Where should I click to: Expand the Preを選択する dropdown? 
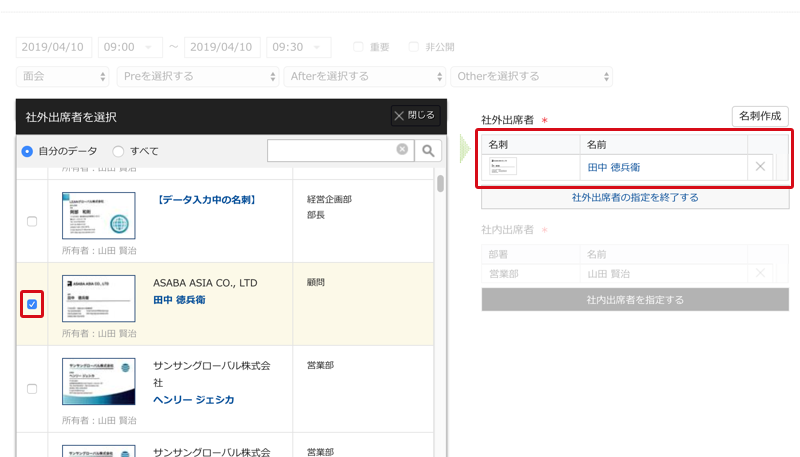[197, 76]
